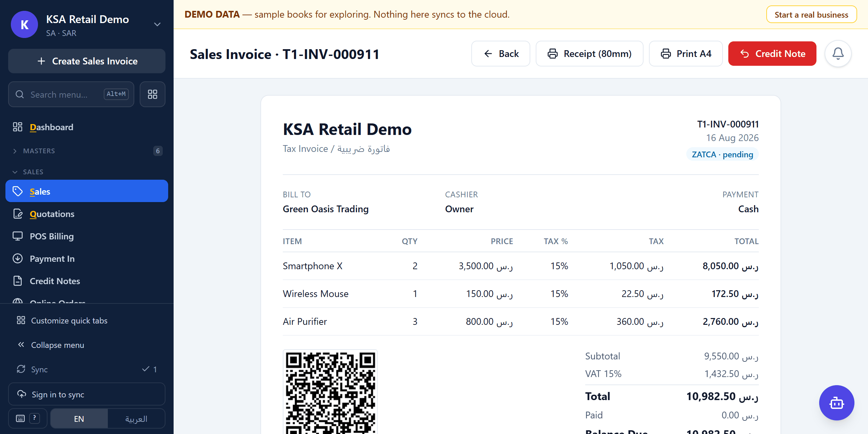Click the Alt+M shortcut hint

point(116,94)
